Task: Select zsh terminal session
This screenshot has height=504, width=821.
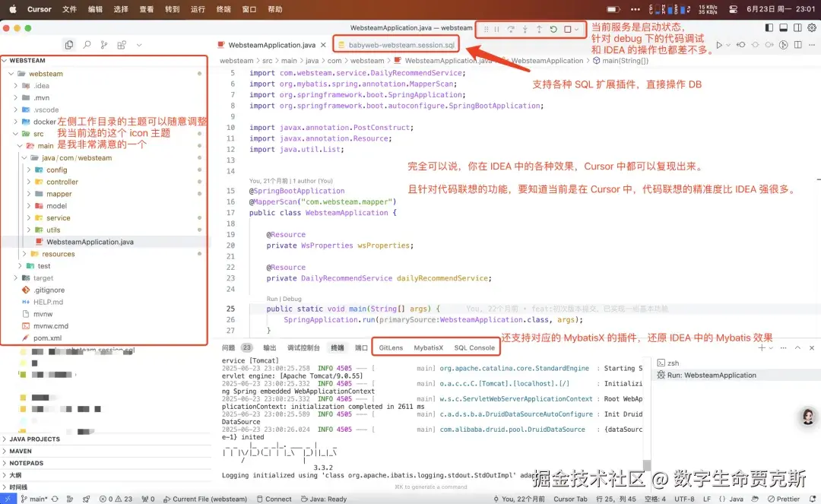Action: coord(673,363)
